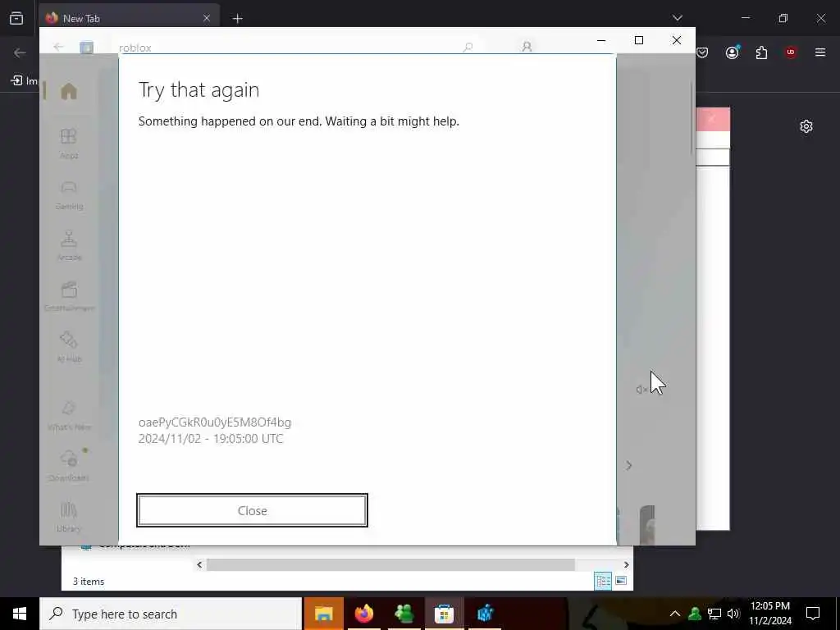Screen dimensions: 840x630
Task: Show hidden system tray icons
Action: pyautogui.click(x=675, y=614)
